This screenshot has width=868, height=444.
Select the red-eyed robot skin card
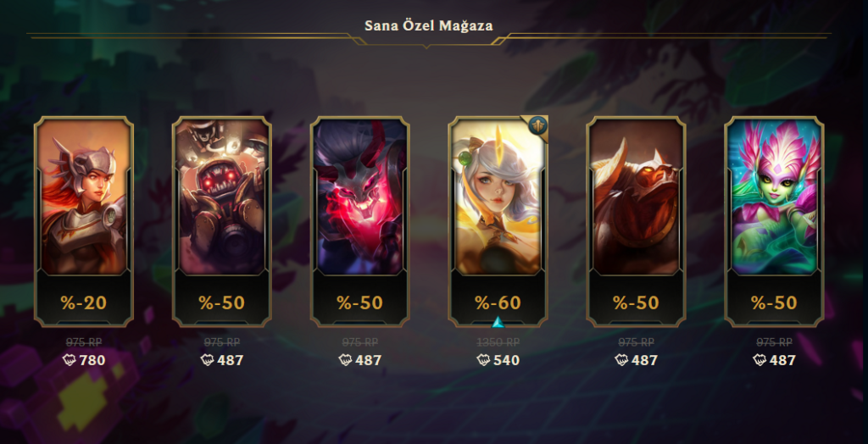[x=222, y=221]
